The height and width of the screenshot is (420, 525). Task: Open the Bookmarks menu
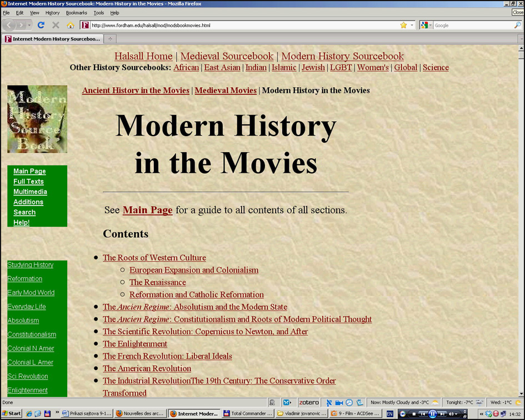point(76,13)
